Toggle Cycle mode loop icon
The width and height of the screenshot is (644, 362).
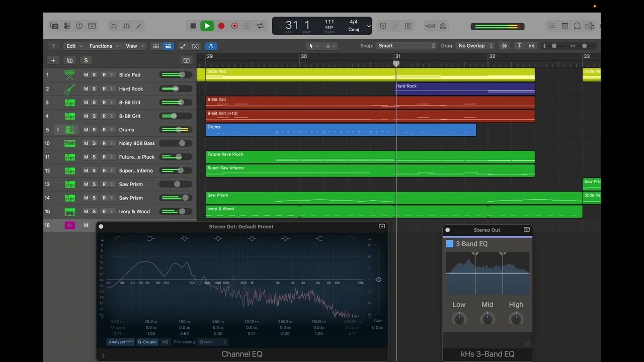[x=260, y=26]
